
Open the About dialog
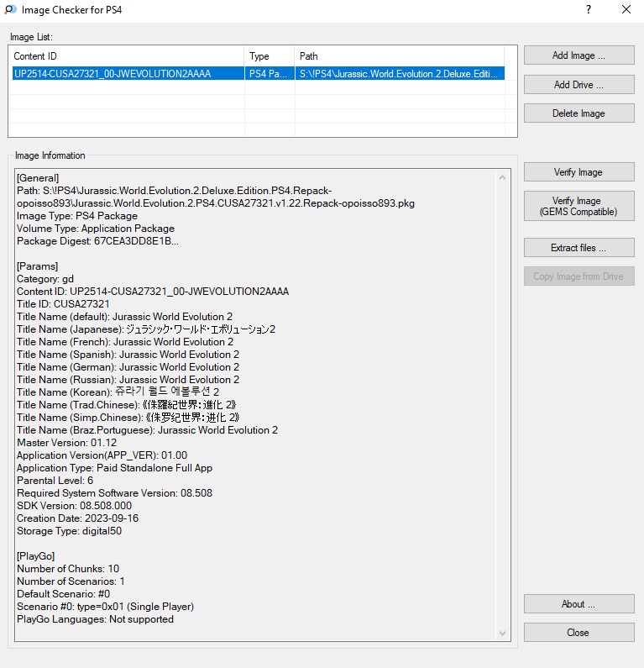579,604
